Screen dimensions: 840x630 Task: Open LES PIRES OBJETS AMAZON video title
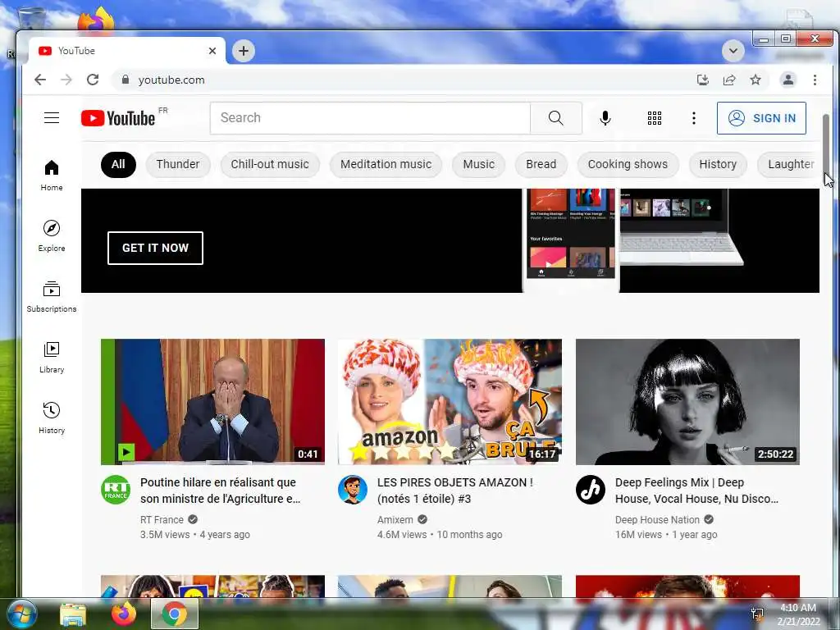tap(454, 491)
